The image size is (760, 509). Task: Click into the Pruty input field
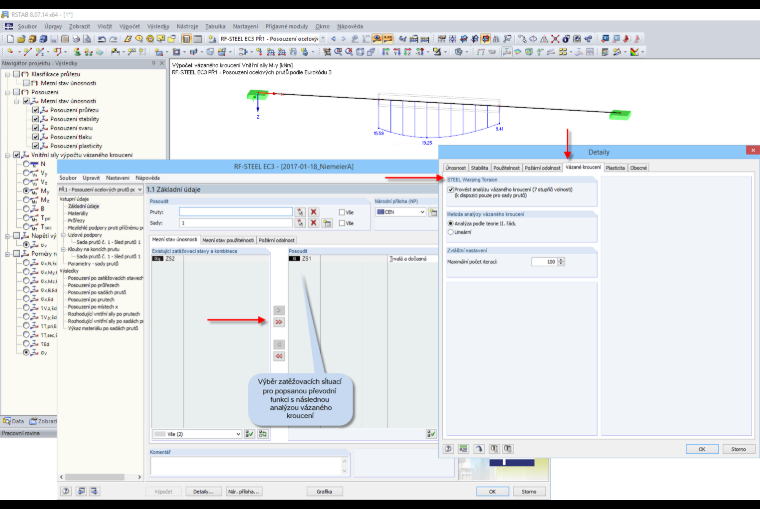coord(236,212)
